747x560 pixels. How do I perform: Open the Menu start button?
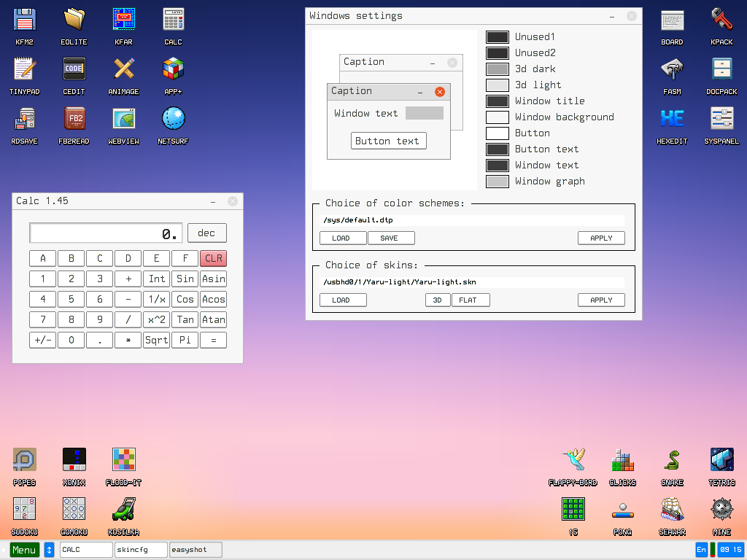click(24, 550)
